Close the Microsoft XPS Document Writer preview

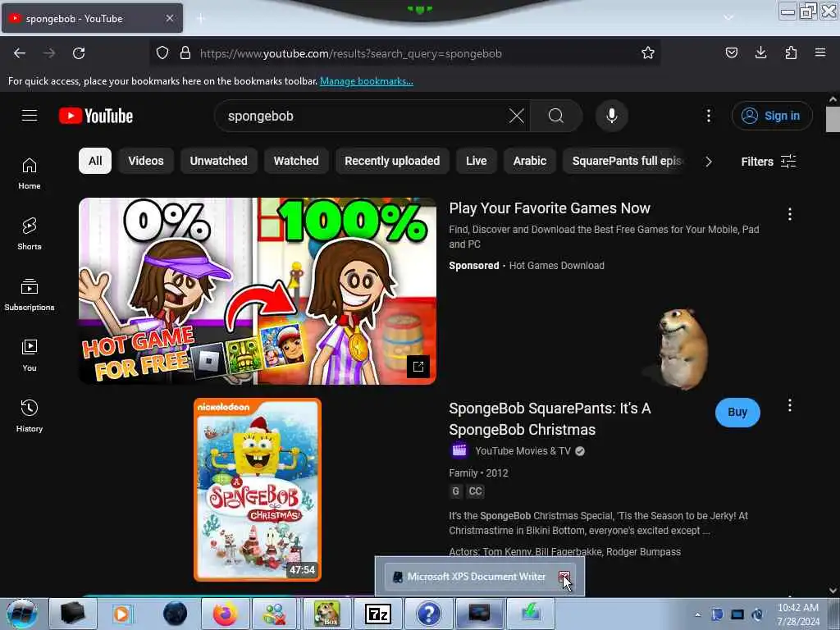[x=564, y=577]
